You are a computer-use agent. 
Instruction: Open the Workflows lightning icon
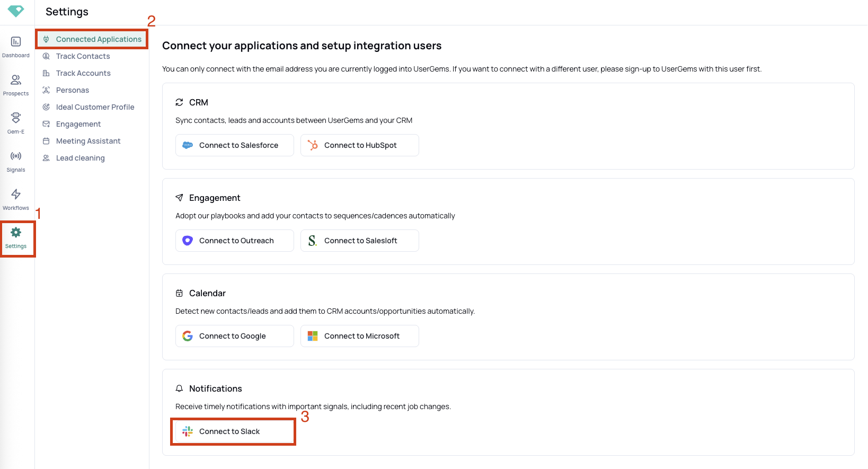16,194
